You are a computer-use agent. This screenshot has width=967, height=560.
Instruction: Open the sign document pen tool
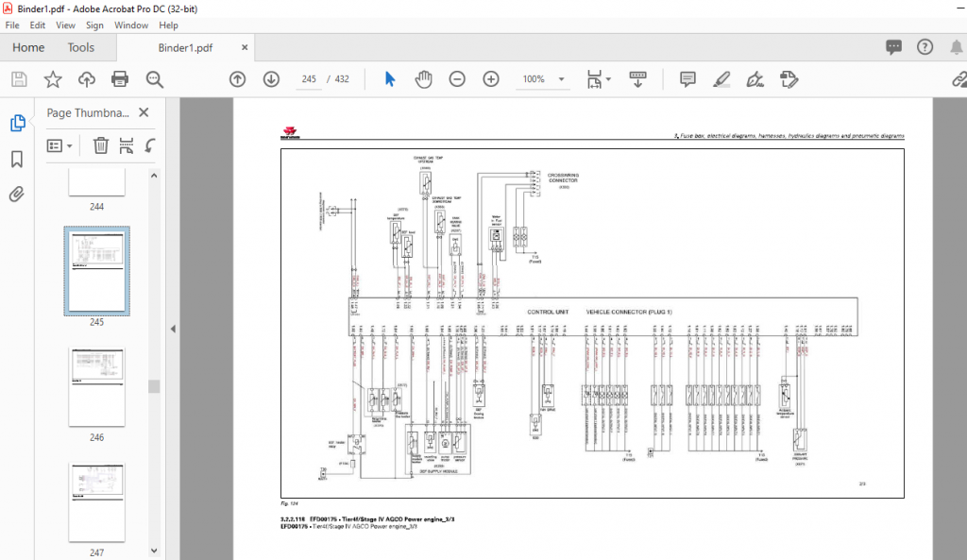(x=755, y=79)
